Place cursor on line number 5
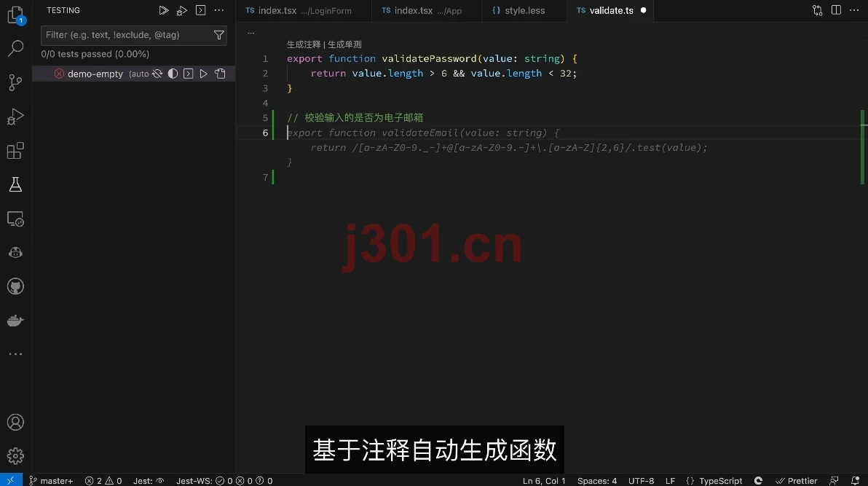Screen dimensions: 868x486 [x=265, y=117]
